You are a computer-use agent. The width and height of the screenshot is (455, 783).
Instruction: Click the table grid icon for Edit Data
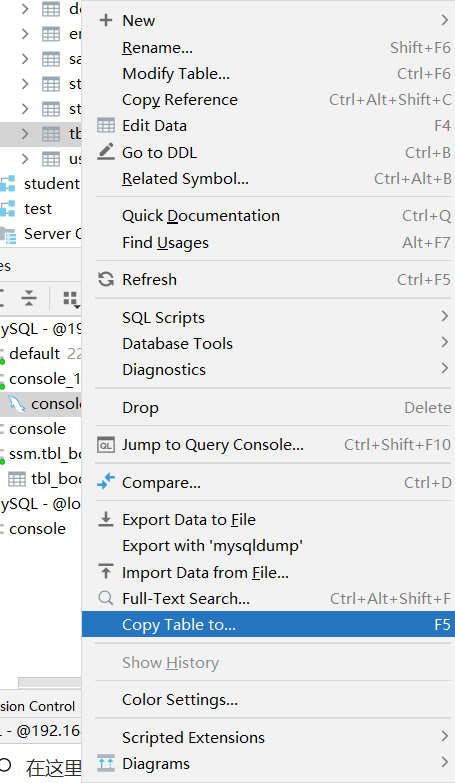(106, 126)
